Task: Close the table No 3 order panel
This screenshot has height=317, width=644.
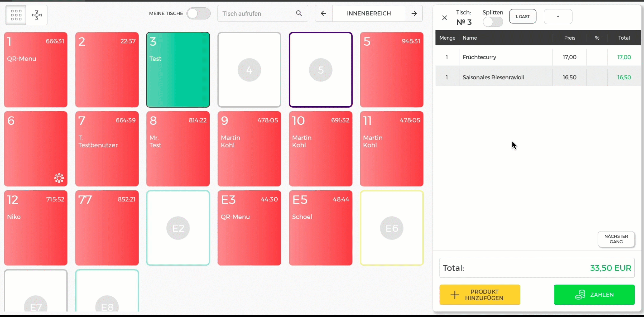Action: [445, 18]
